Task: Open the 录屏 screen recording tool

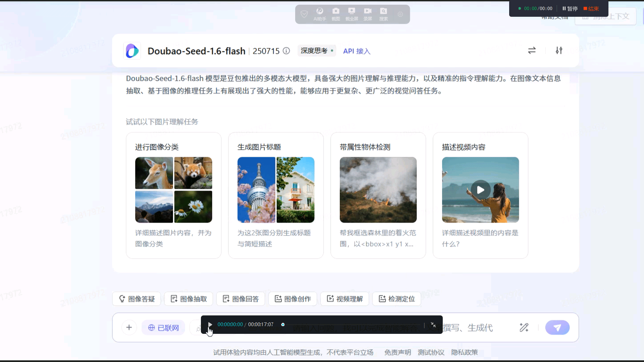Action: (x=368, y=14)
